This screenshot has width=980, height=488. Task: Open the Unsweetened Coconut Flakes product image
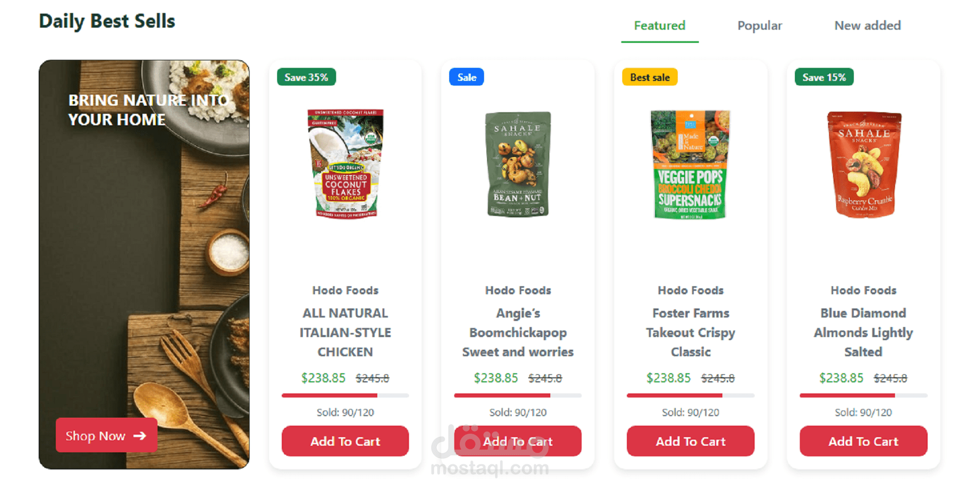(x=346, y=164)
